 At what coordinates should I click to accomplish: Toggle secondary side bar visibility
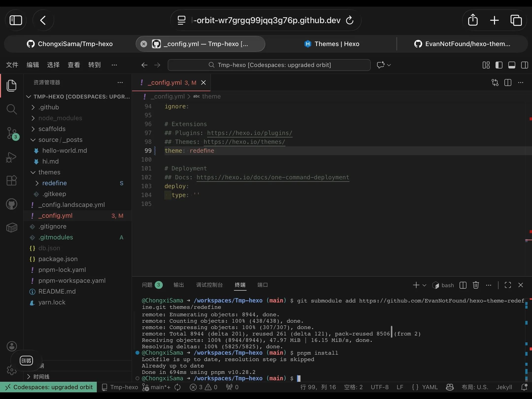[524, 65]
